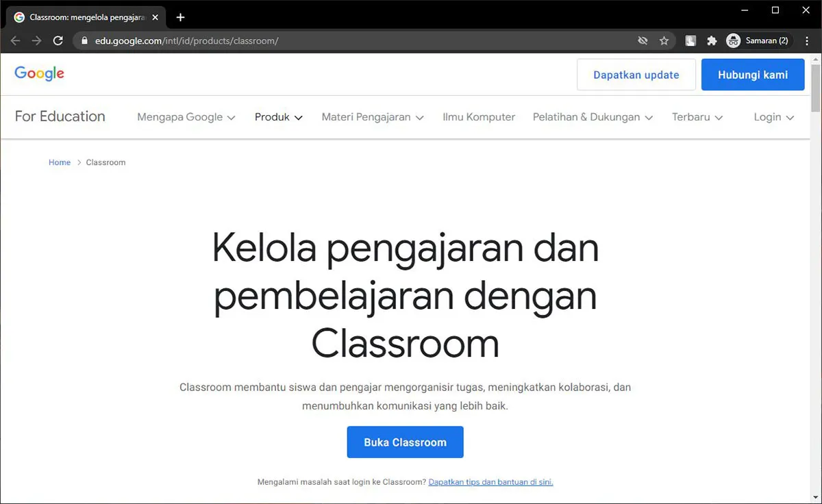Select the Ilmu Komputer menu item
This screenshot has width=822, height=504.
pos(478,117)
